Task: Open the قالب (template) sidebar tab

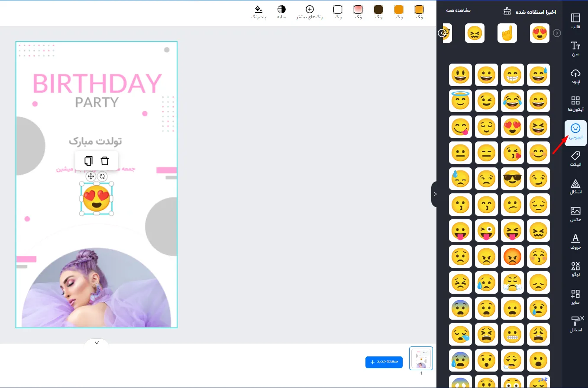Action: (x=575, y=21)
